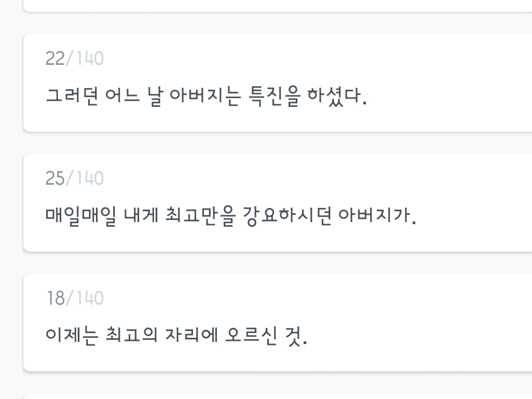Click the text '매일매일 내게 최고만을 강요하시던 아버지가.'
This screenshot has height=399, width=532.
coord(231,215)
